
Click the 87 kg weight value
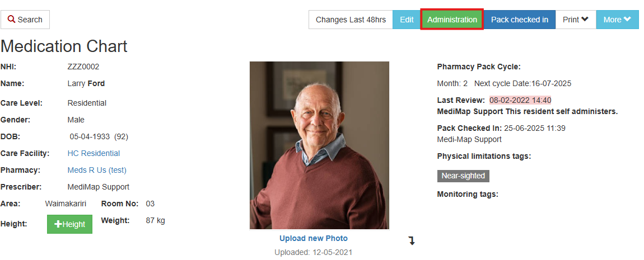(x=155, y=220)
